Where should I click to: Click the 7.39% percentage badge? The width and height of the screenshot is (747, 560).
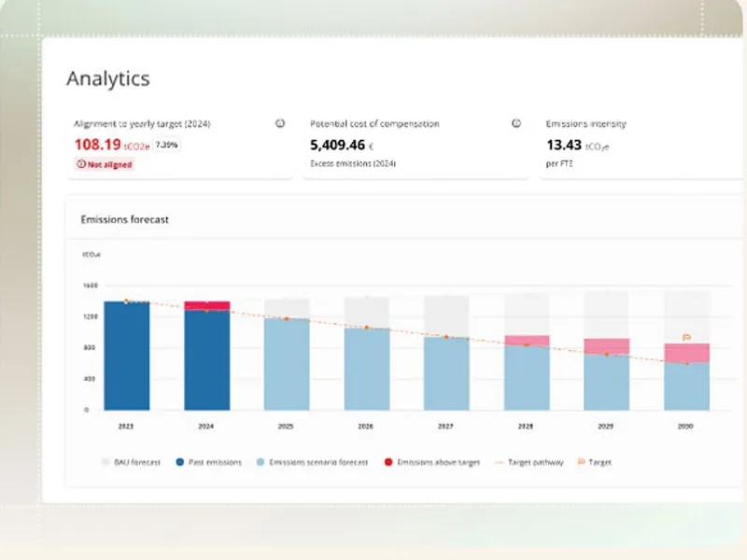(167, 145)
